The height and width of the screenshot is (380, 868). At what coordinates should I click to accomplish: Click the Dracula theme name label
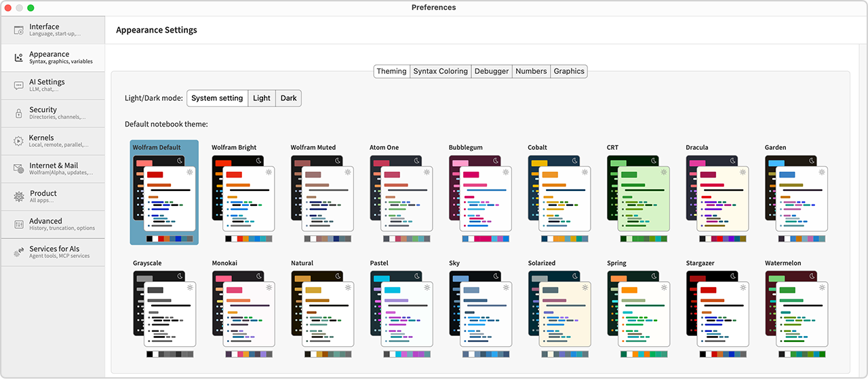coord(697,148)
